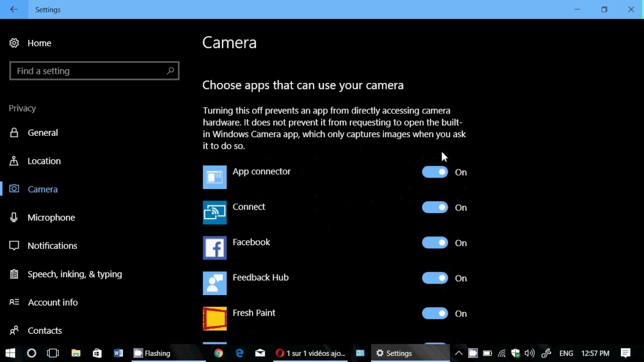The image size is (644, 362).
Task: Disable camera access for Facebook
Action: point(435,242)
